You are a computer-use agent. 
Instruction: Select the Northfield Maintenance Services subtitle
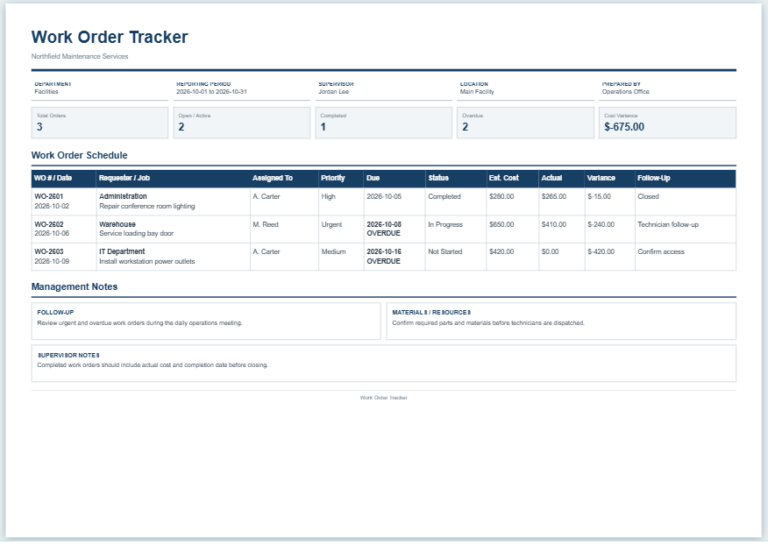(80, 56)
